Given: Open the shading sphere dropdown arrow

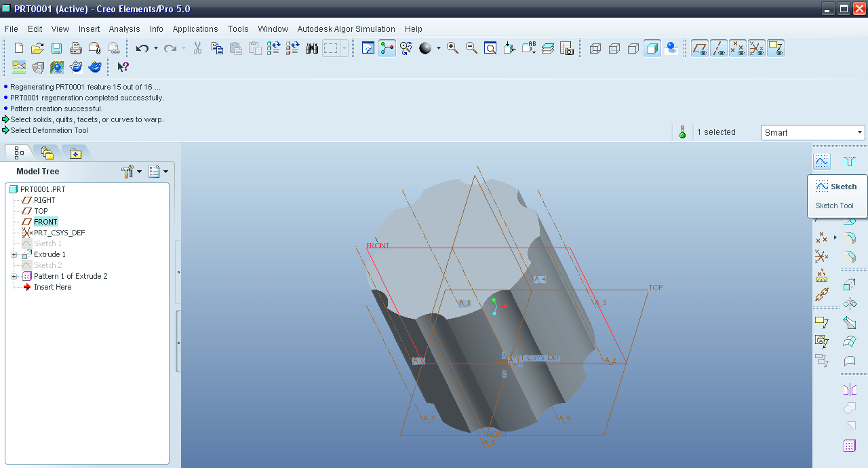Looking at the screenshot, I should coord(438,48).
